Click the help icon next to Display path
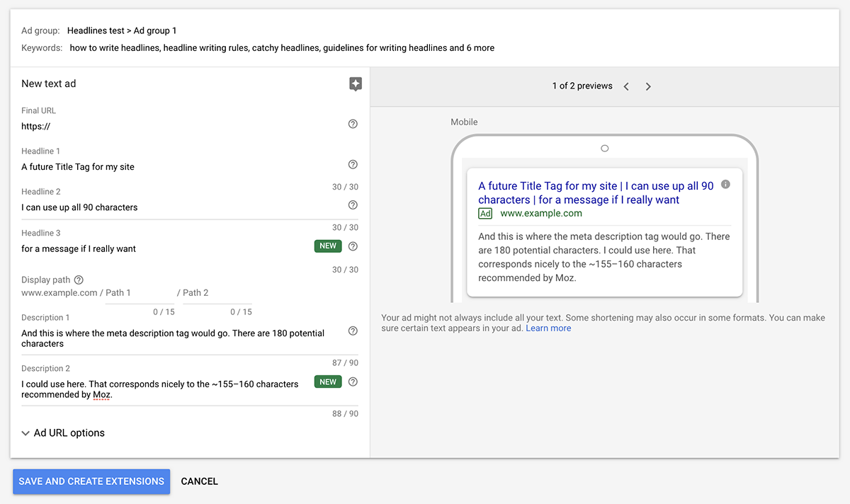The height and width of the screenshot is (504, 850). [78, 279]
